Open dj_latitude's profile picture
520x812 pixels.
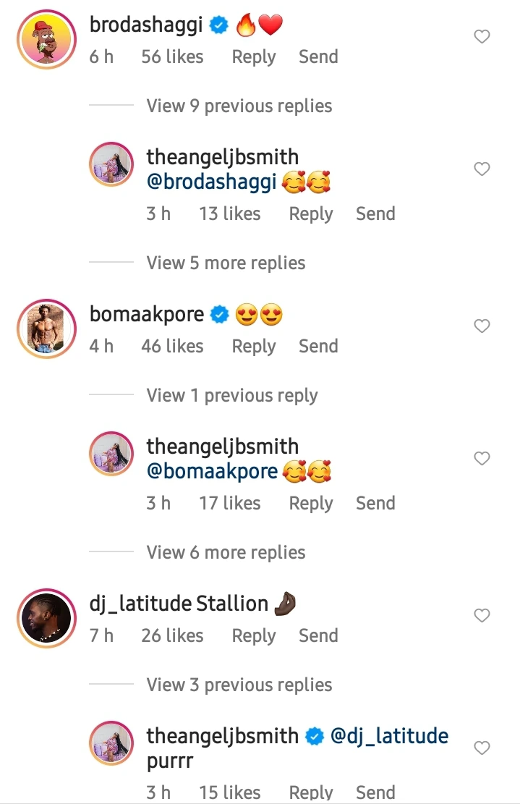tap(46, 618)
